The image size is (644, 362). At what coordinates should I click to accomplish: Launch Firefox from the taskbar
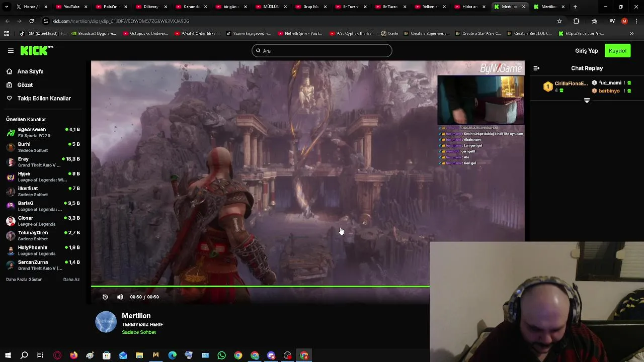(x=73, y=355)
